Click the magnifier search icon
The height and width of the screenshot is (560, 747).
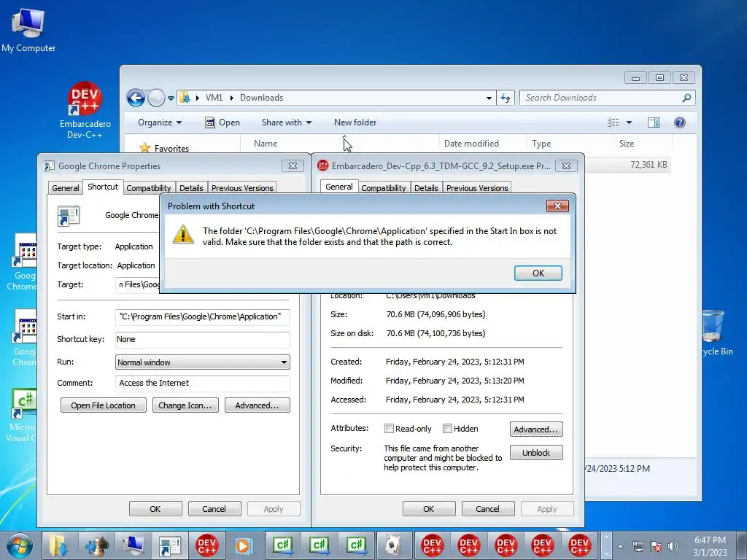tap(686, 98)
